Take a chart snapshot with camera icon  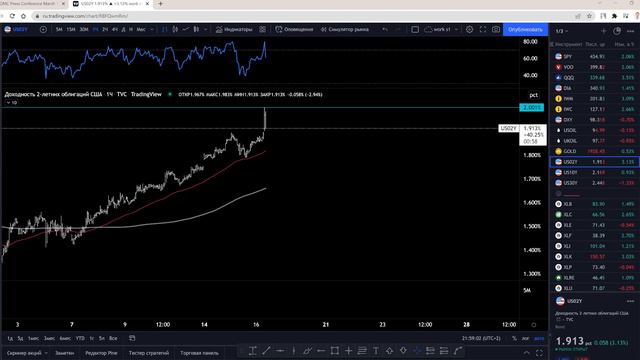click(496, 29)
